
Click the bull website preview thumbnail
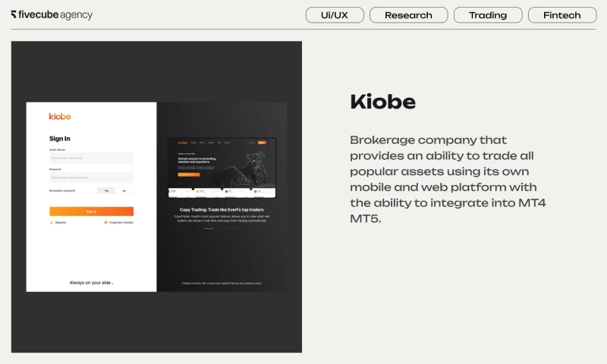pyautogui.click(x=222, y=168)
